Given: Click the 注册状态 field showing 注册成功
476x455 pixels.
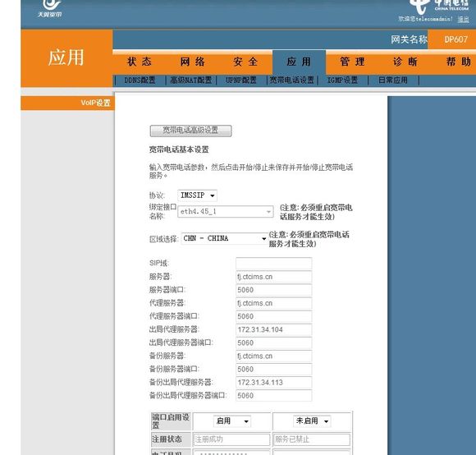Looking at the screenshot, I should click(x=231, y=439).
